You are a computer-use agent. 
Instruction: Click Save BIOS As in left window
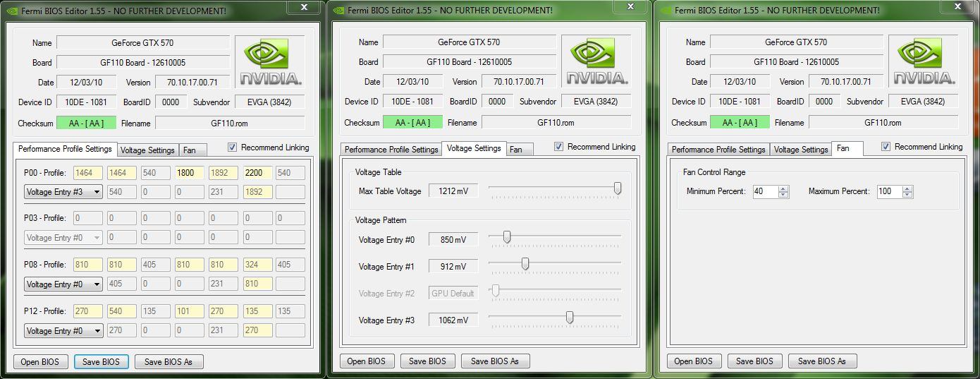click(x=169, y=362)
